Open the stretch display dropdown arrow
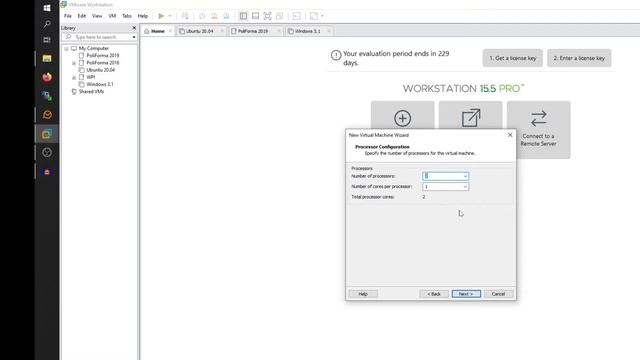This screenshot has width=640, height=360. click(x=322, y=16)
